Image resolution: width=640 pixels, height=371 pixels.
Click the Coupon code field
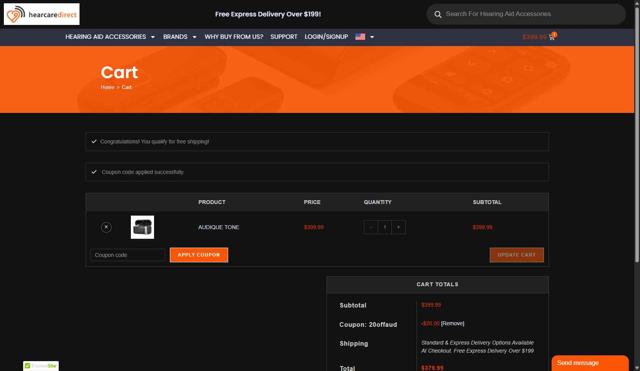click(127, 255)
